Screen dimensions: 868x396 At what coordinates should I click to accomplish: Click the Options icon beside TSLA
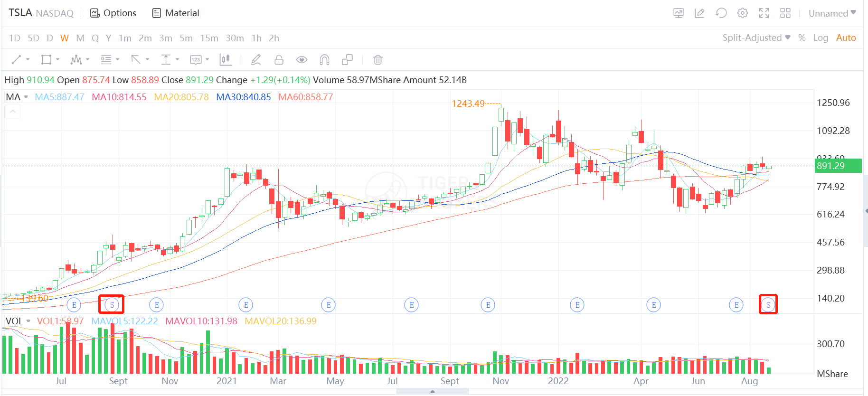coord(95,13)
